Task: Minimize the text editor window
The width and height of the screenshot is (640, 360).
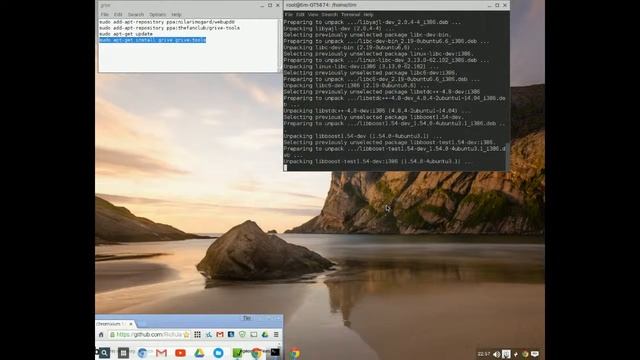Action: 262,5
